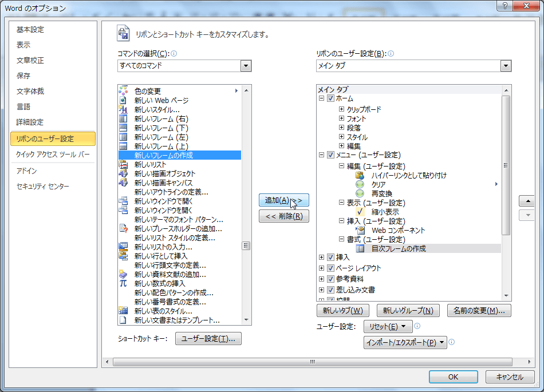Click the 目次フレームの作成 icon
Viewport: 544px width, 392px height.
click(x=360, y=248)
